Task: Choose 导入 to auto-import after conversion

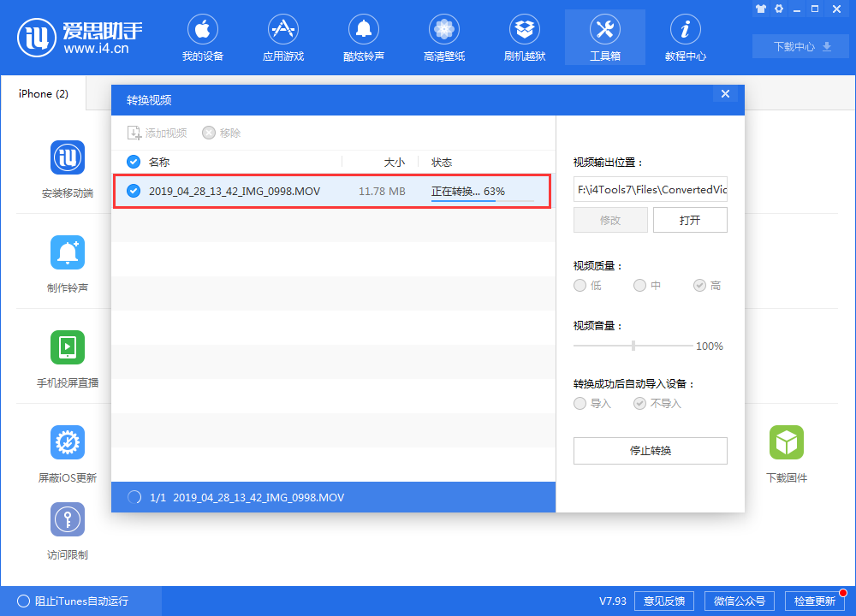Action: [x=580, y=403]
